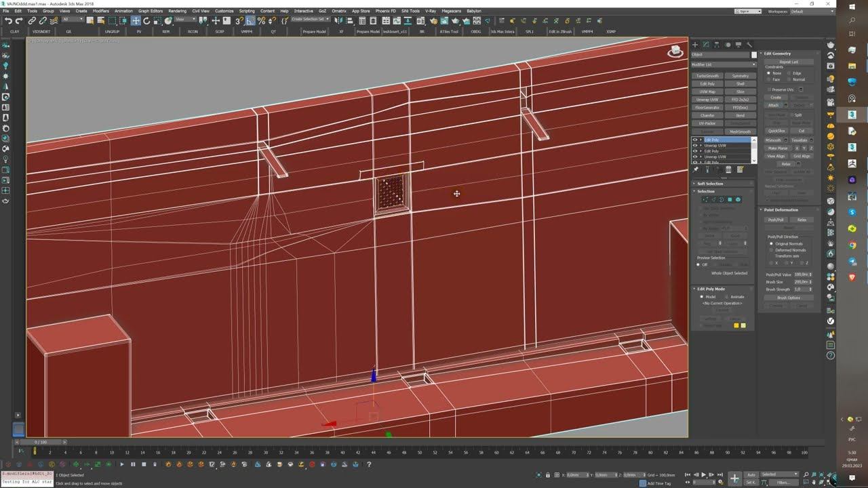Screen dimensions: 868x488
Task: Click Pin Stack icon below modifier stack
Action: pos(696,169)
